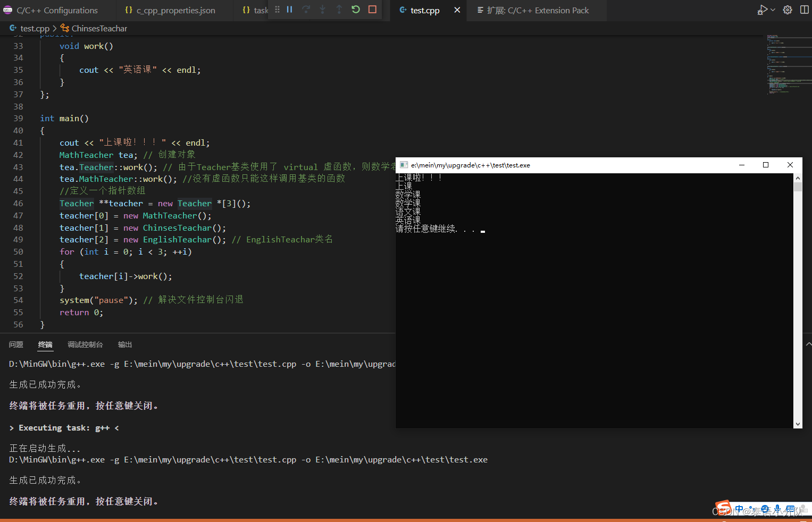Screen dimensions: 812x522
Task: Click '上课啦！！！' console output line
Action: (419, 178)
